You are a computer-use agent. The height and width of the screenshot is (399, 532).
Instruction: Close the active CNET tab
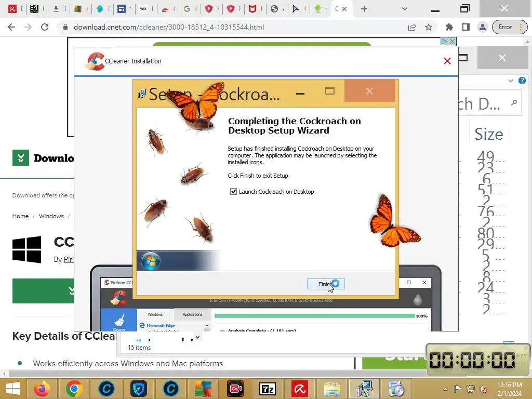pos(344,9)
